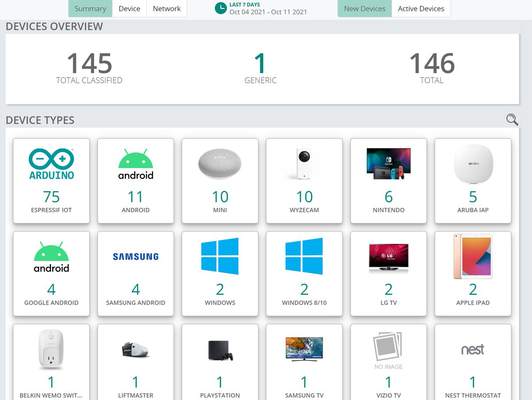The image size is (532, 400).
Task: Click the Apple iPad image
Action: tap(473, 257)
